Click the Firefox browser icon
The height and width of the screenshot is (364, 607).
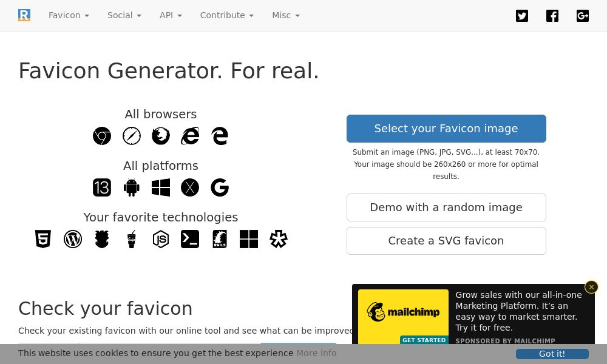click(161, 136)
